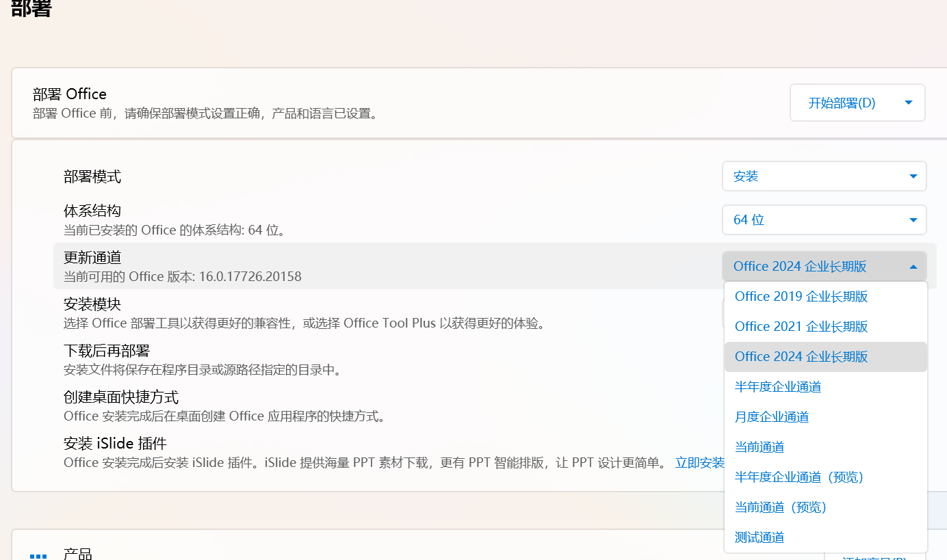This screenshot has height=560, width=947.
Task: Select 半年度企业通道 channel
Action: coord(778,387)
